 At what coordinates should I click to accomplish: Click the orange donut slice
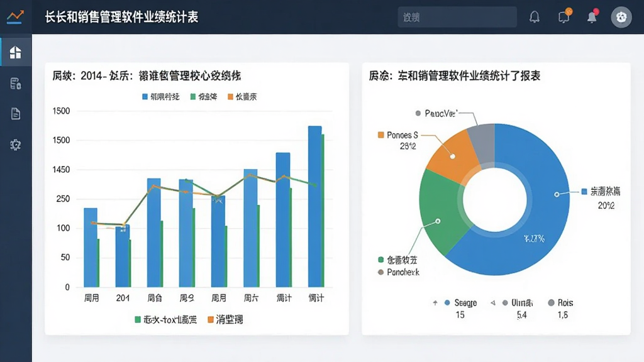pyautogui.click(x=454, y=156)
